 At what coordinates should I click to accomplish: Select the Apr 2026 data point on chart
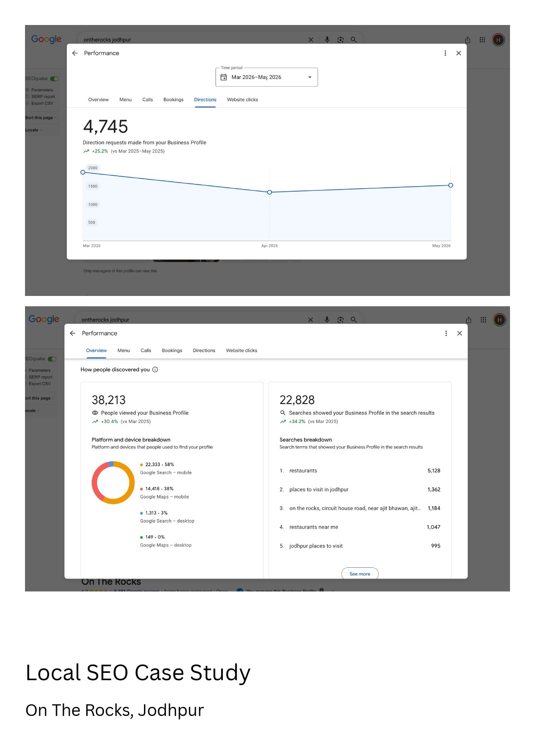click(269, 192)
